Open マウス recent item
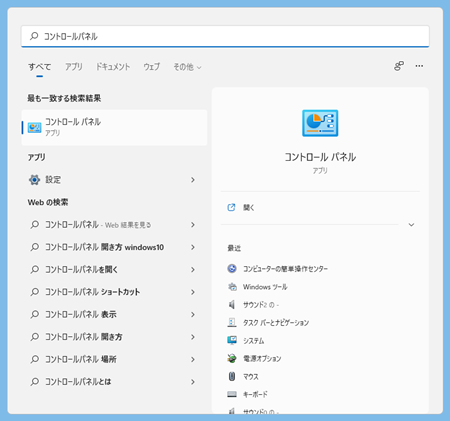The height and width of the screenshot is (421, 450). click(251, 377)
